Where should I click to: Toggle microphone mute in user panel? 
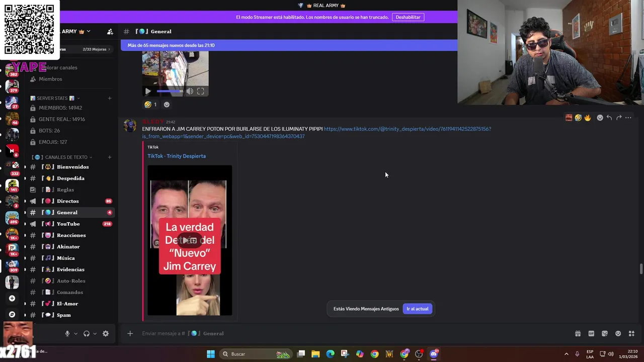click(x=67, y=333)
